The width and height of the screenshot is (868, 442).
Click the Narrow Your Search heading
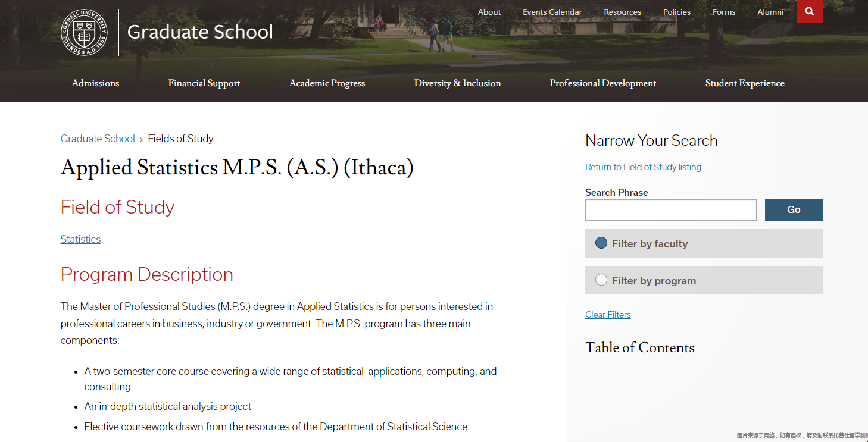pos(651,140)
